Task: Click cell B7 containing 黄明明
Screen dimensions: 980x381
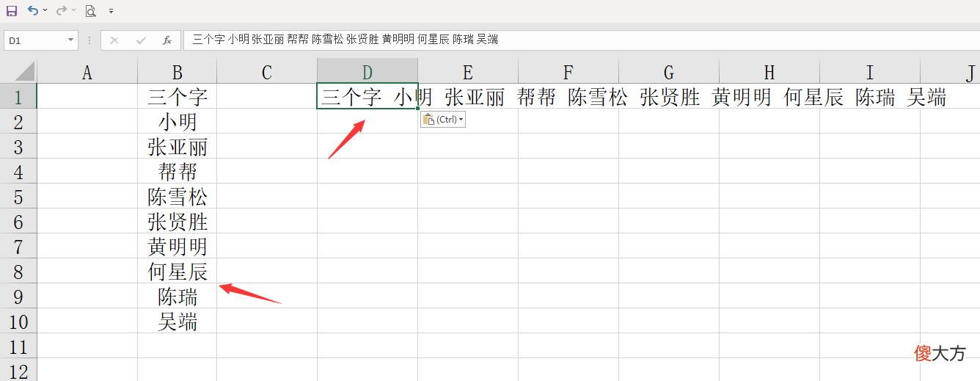Action: tap(177, 246)
